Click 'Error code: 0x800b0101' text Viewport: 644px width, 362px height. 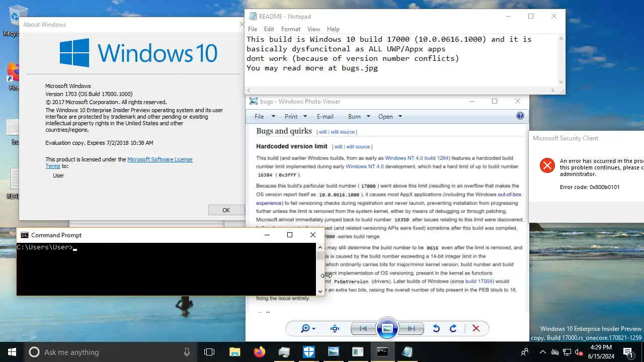pyautogui.click(x=590, y=187)
